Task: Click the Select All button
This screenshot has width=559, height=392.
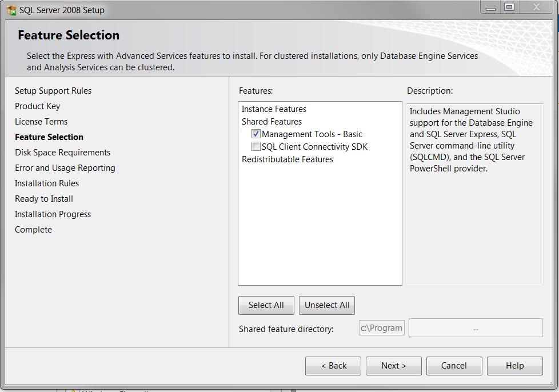Action: click(266, 305)
